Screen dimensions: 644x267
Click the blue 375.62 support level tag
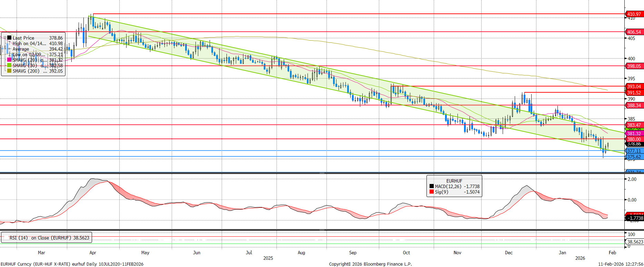(634, 157)
